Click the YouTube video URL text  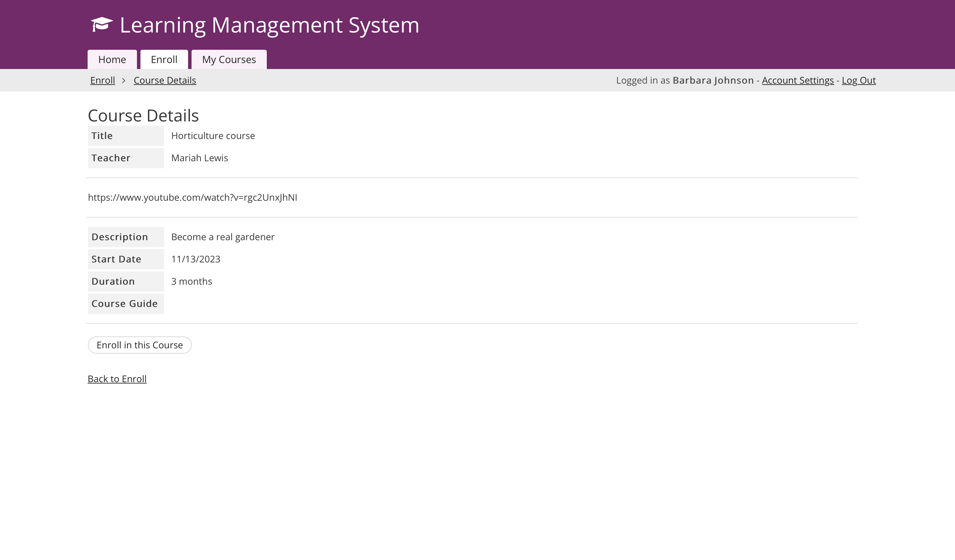(x=192, y=197)
